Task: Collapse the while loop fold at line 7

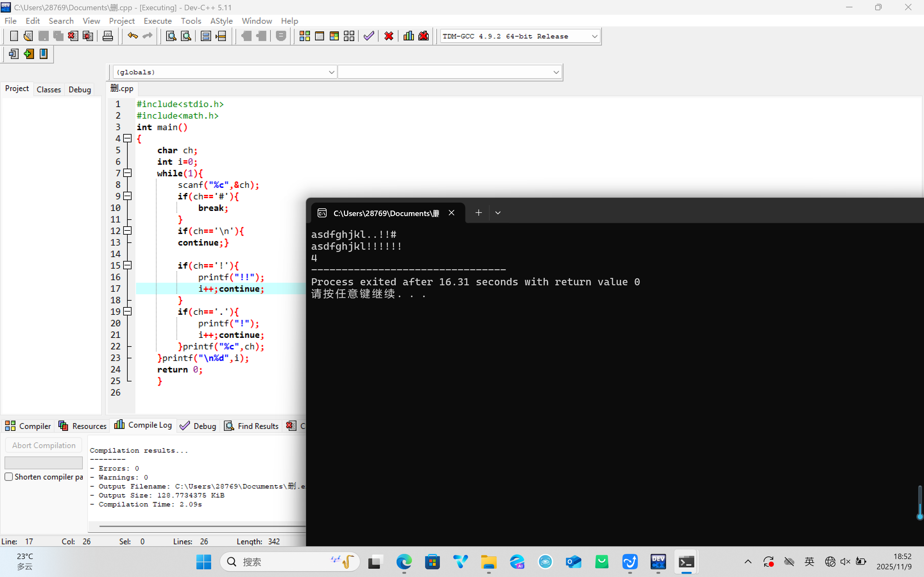Action: (x=127, y=173)
